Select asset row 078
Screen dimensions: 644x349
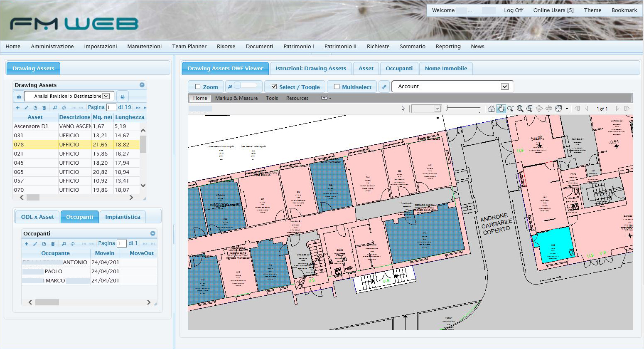pos(76,145)
